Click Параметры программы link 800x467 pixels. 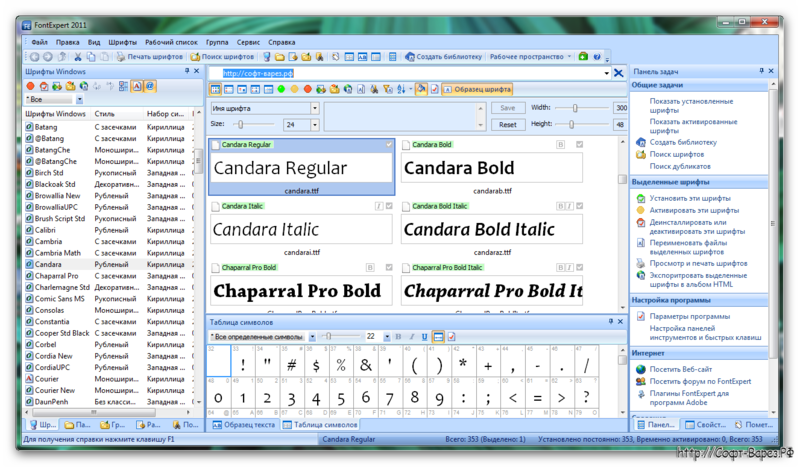[689, 316]
